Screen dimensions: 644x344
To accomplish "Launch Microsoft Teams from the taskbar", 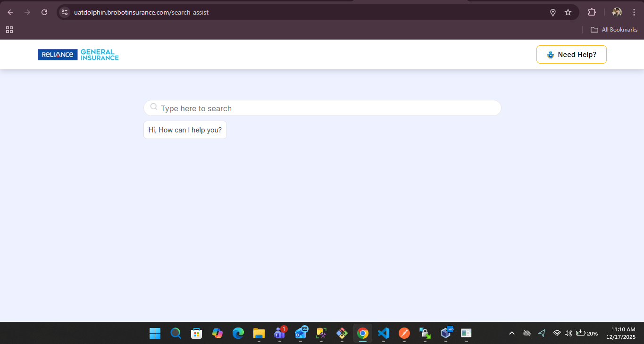I will pos(280,333).
